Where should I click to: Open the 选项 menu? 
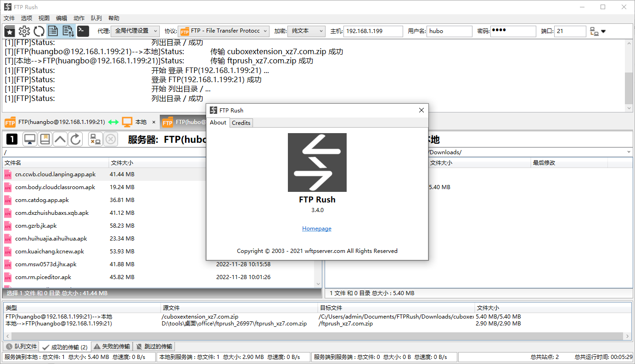tap(27, 18)
